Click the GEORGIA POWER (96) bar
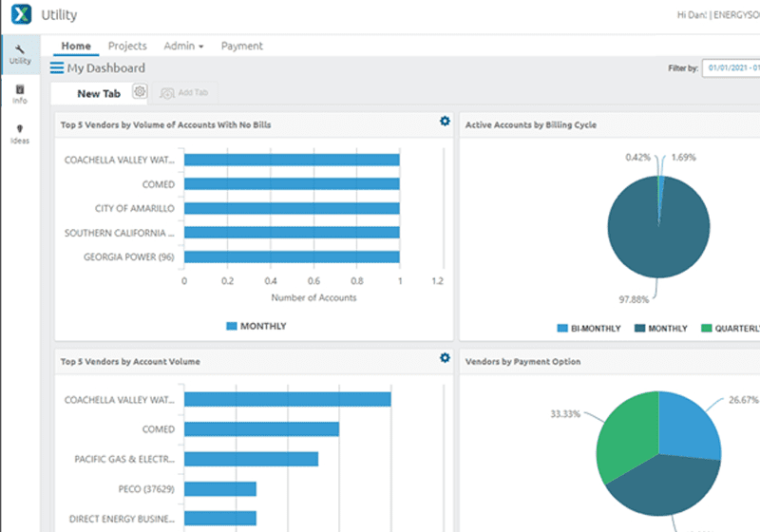The width and height of the screenshot is (760, 532). point(292,256)
